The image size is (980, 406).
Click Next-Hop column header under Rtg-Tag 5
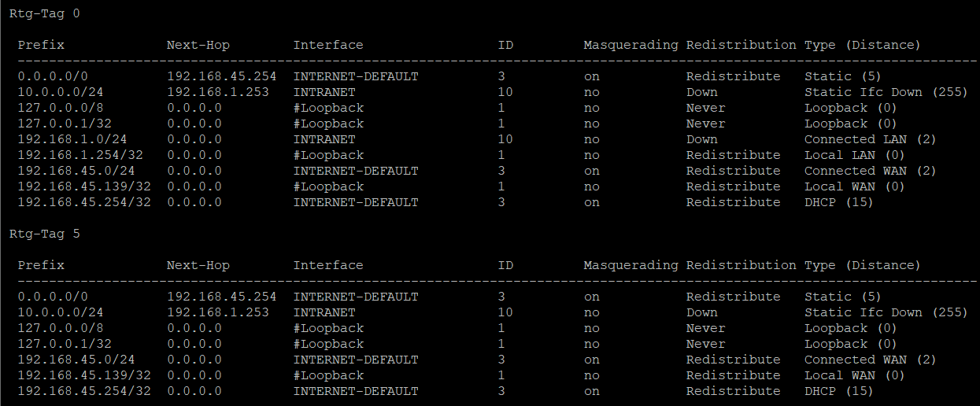coord(198,265)
